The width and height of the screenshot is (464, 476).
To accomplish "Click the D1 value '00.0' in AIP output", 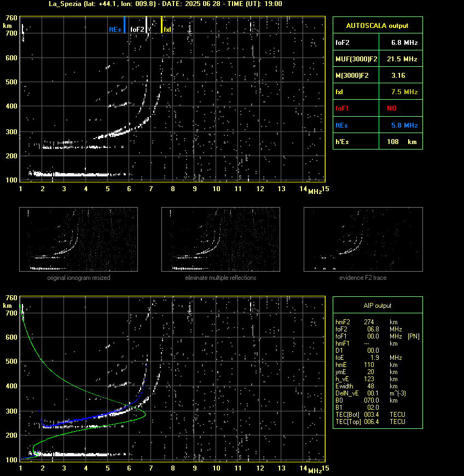I will click(x=373, y=351).
